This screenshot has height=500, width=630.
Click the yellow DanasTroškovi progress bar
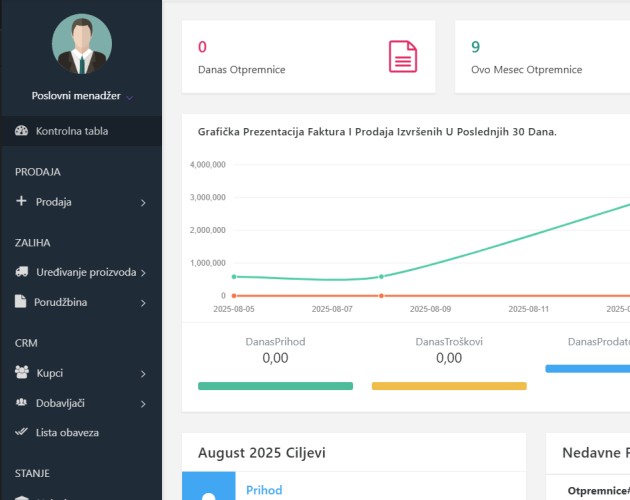(x=449, y=386)
